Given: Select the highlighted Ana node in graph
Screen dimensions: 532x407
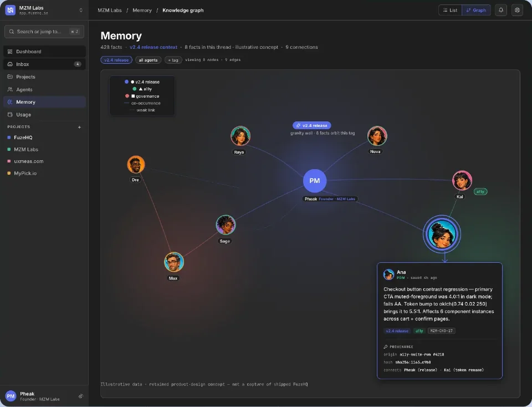Looking at the screenshot, I should pos(442,234).
